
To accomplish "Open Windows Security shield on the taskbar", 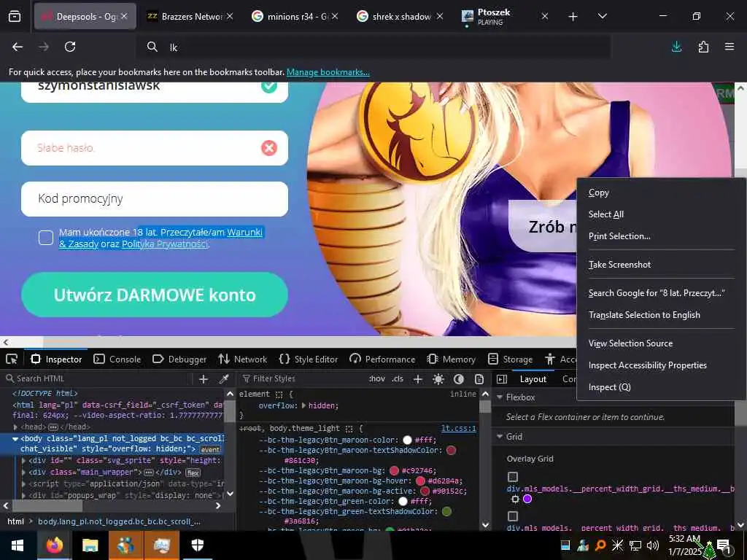I will (197, 545).
